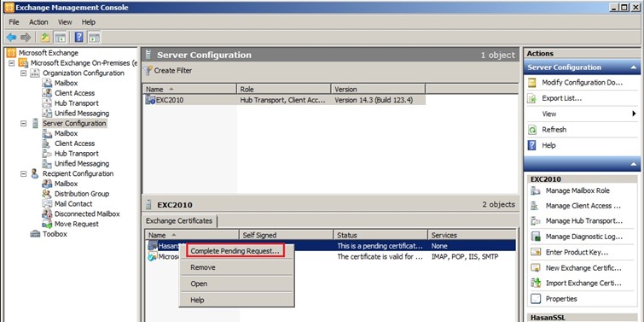
Task: Collapse Microsoft Exchange On-Premises node
Action: click(11, 63)
